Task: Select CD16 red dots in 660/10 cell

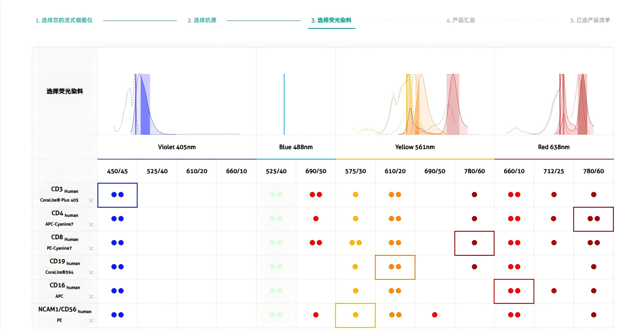Action: 514,291
